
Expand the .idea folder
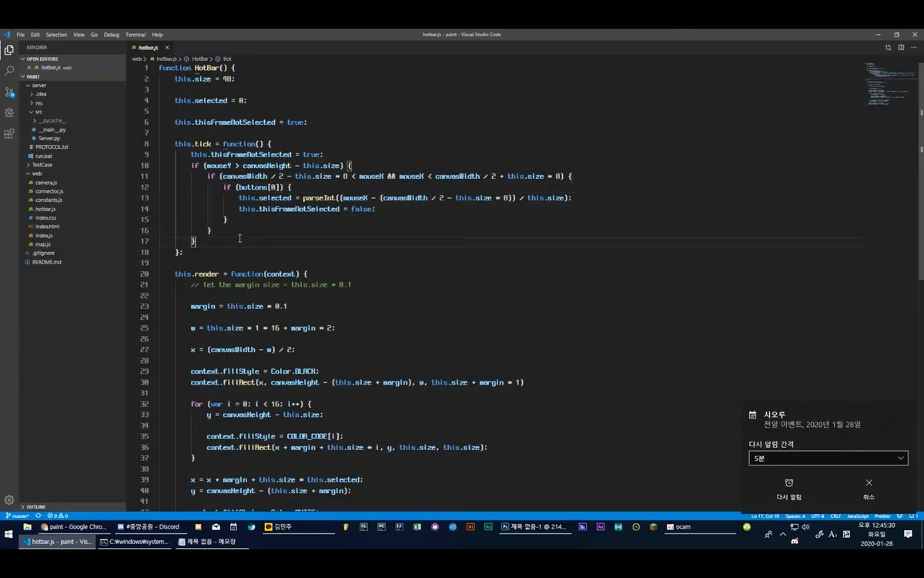click(x=40, y=94)
